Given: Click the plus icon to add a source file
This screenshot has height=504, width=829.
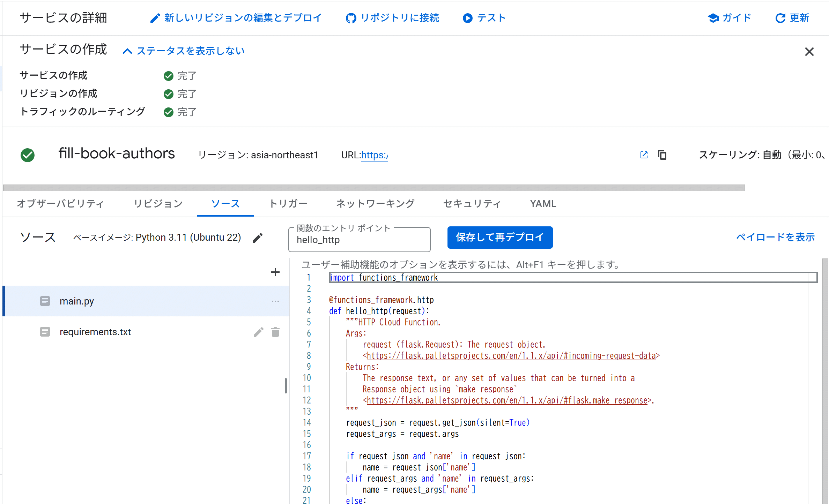Looking at the screenshot, I should (275, 272).
